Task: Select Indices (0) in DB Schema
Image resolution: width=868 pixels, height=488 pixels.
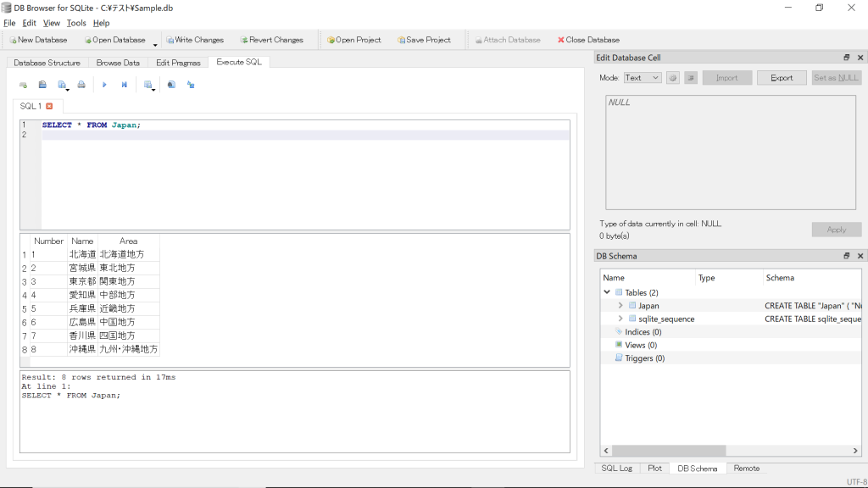Action: point(643,332)
